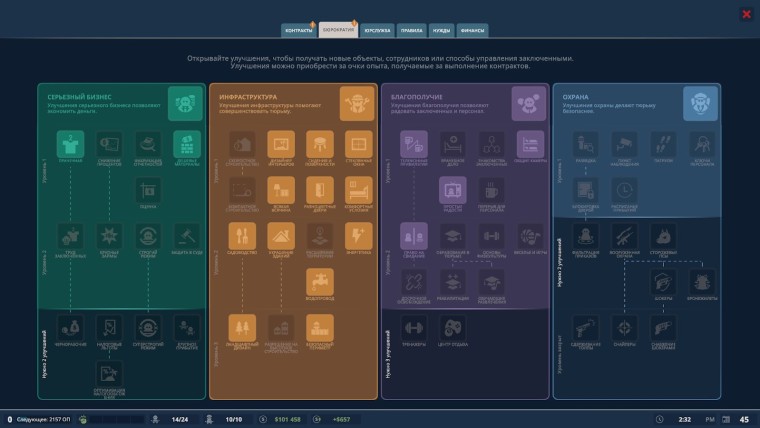Select the Основы физкультуры dumbbell upgrade
Screen dimensions: 760x428
(491, 236)
